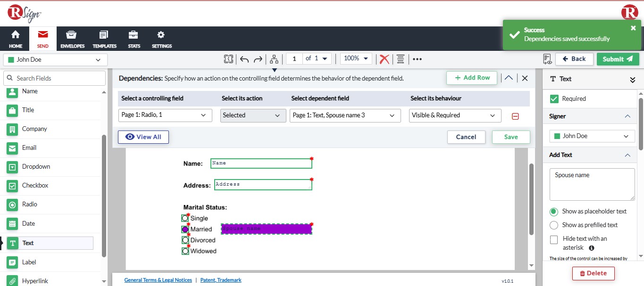Image resolution: width=644 pixels, height=286 pixels.
Task: Open the Visible & Required behaviour dropdown
Action: (x=454, y=115)
